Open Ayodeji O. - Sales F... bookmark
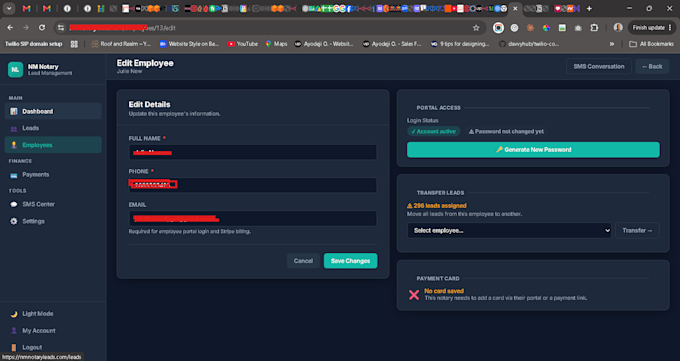This screenshot has height=361, width=680. click(x=392, y=44)
